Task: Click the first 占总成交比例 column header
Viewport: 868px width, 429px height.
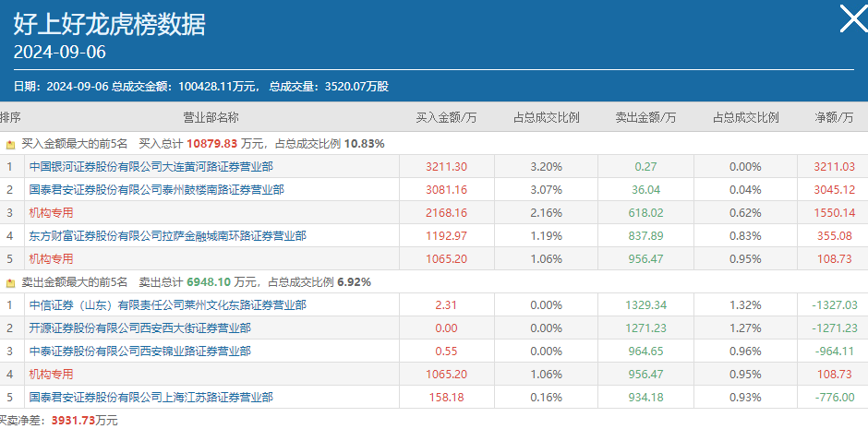Action: [x=547, y=117]
